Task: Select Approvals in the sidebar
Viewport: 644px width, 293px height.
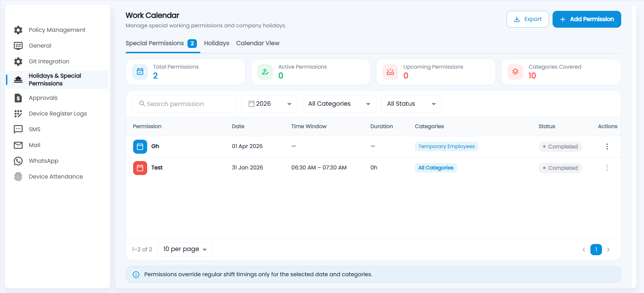Action: click(43, 98)
